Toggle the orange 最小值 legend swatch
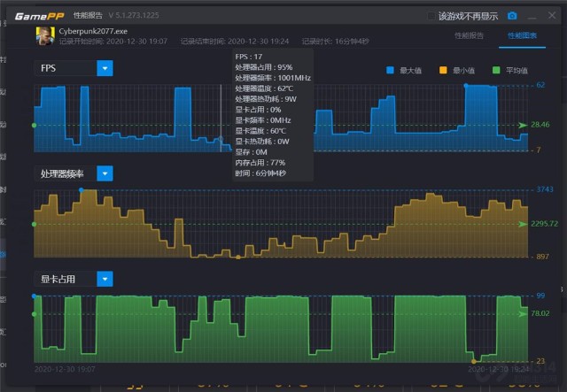This screenshot has height=392, width=567. coord(444,70)
